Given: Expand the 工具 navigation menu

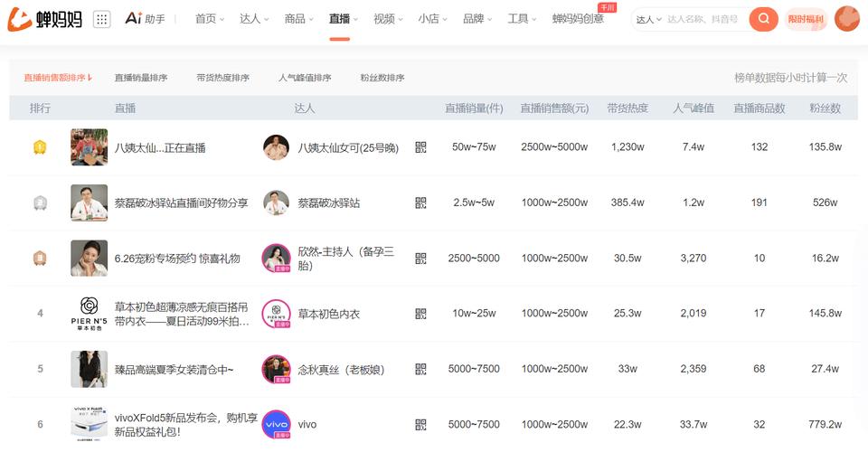Looking at the screenshot, I should 522,19.
